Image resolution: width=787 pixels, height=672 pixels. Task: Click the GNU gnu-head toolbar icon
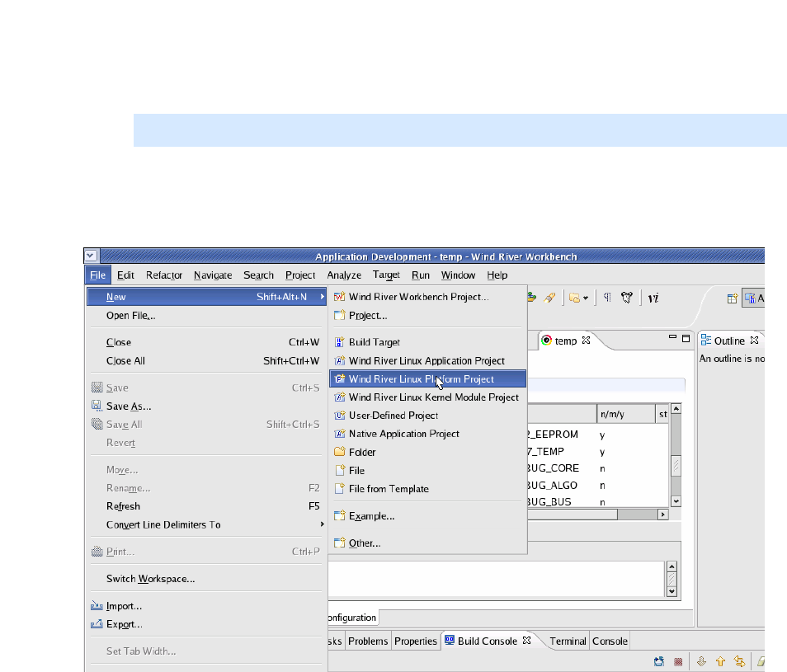pyautogui.click(x=627, y=298)
